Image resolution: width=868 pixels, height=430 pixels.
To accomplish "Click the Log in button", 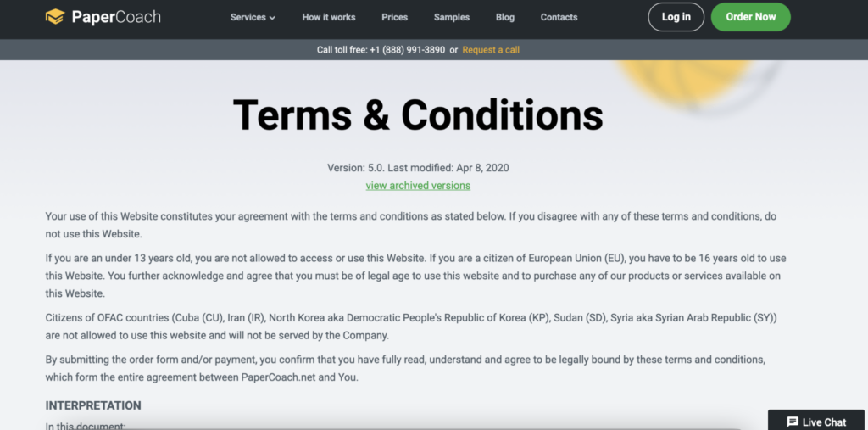I will pos(676,17).
